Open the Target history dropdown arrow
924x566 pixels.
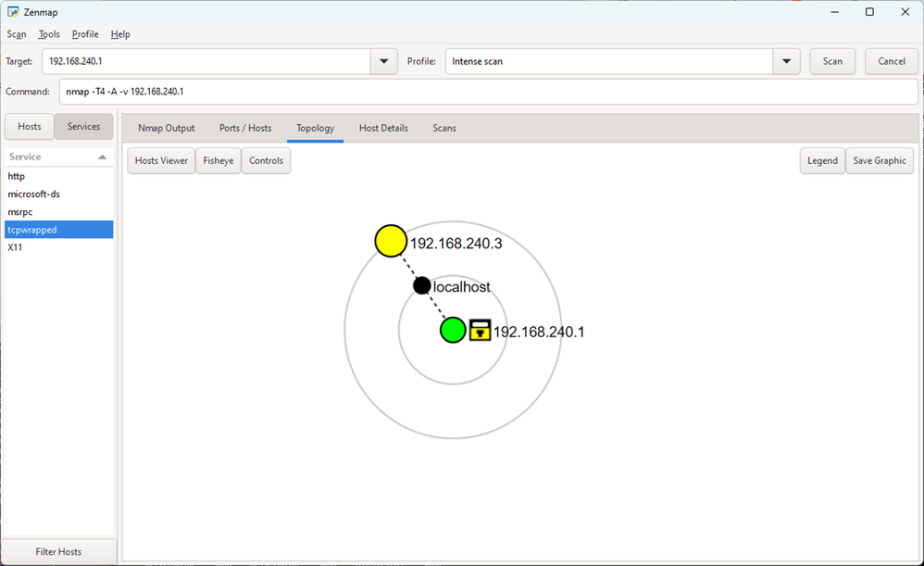pyautogui.click(x=383, y=61)
